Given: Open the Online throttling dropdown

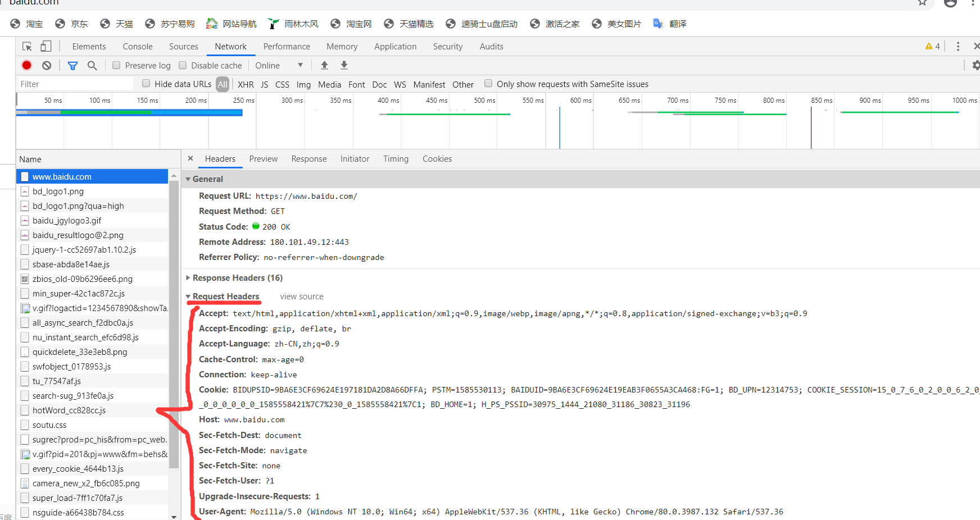Looking at the screenshot, I should click(x=279, y=65).
